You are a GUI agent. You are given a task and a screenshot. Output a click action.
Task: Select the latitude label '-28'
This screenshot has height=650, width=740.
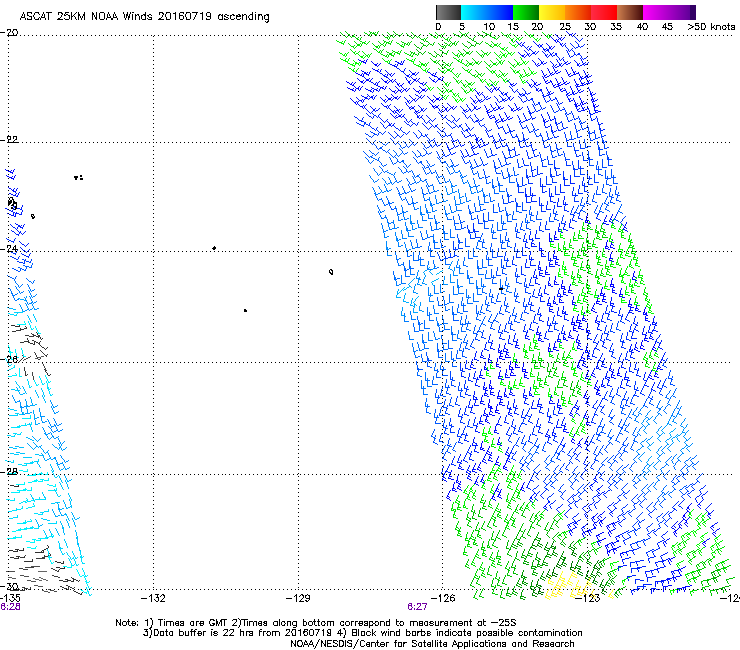10,471
